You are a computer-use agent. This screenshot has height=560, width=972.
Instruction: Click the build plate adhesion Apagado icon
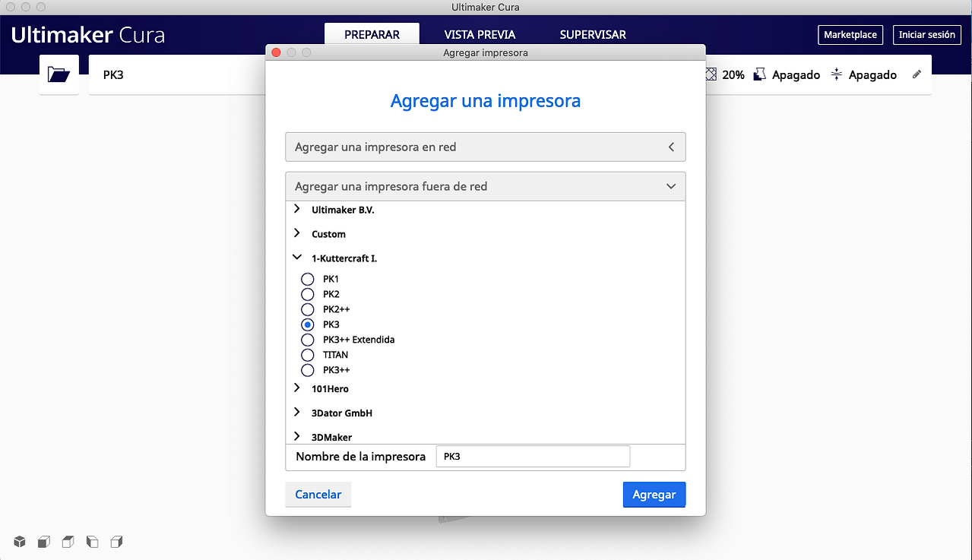click(x=837, y=74)
